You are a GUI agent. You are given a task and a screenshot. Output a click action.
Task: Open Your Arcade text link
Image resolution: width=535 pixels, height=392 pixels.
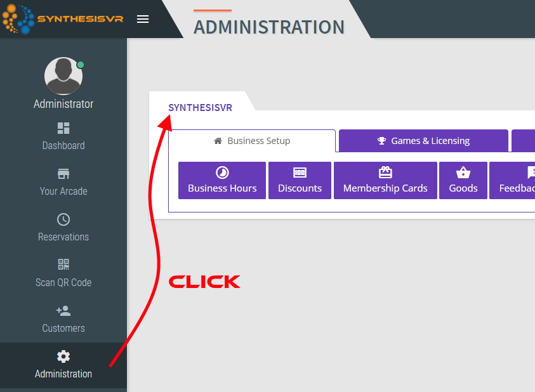coord(63,191)
